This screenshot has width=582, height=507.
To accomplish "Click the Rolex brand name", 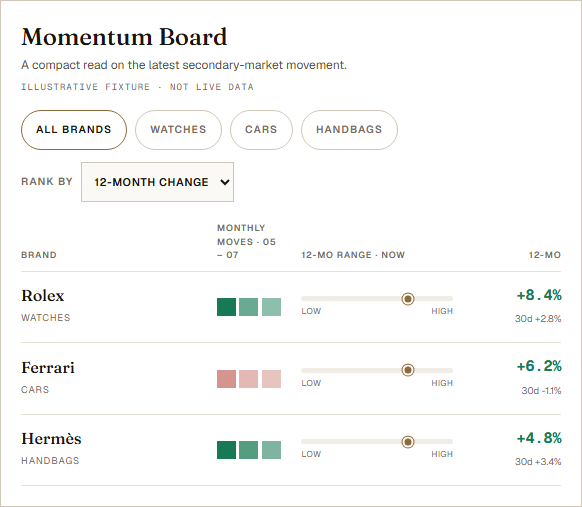I will [x=43, y=296].
